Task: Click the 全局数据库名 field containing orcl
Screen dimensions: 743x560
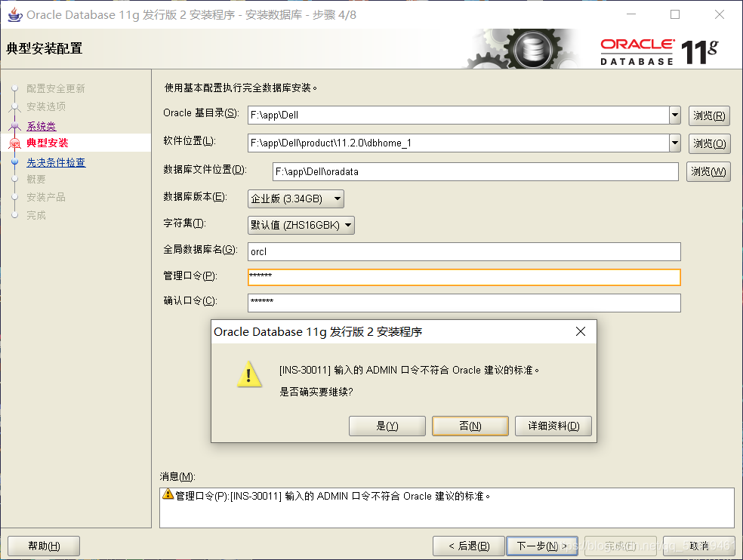Action: (x=464, y=251)
